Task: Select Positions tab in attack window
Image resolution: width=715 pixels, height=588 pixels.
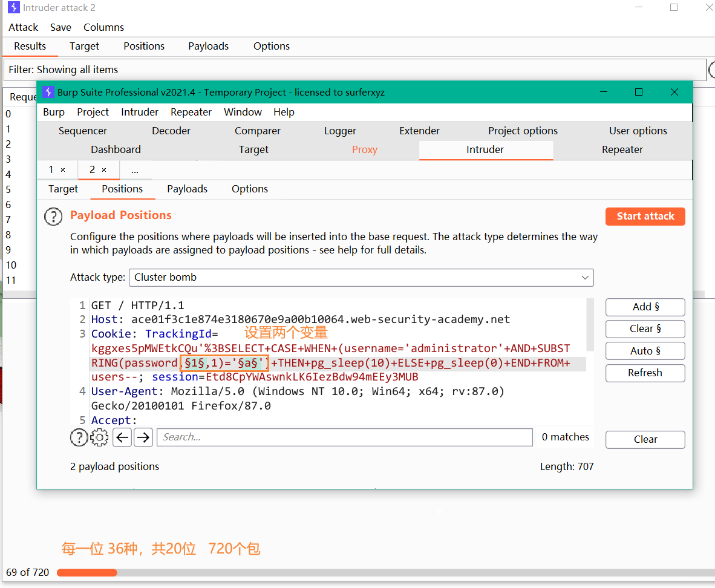Action: pos(144,47)
